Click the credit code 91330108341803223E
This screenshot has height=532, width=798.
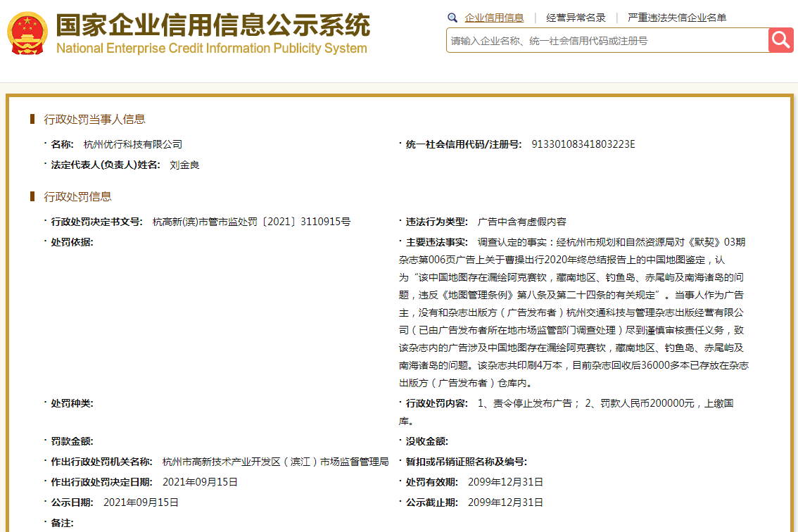(x=583, y=144)
